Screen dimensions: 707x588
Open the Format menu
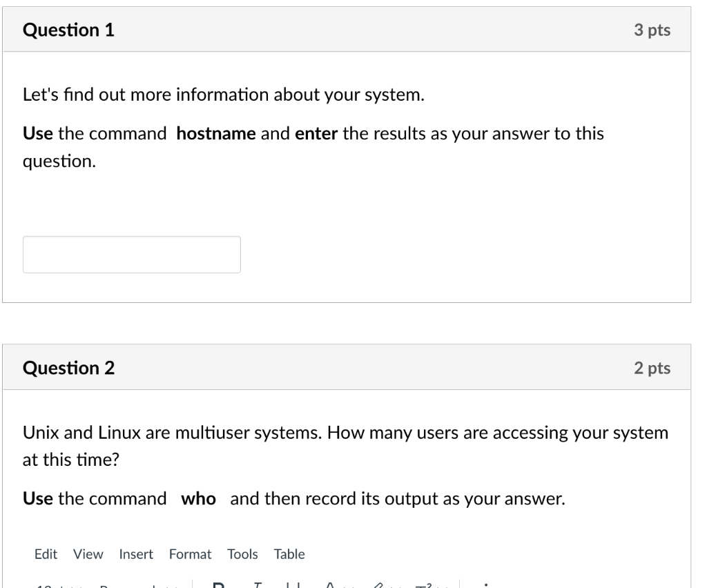coord(190,554)
